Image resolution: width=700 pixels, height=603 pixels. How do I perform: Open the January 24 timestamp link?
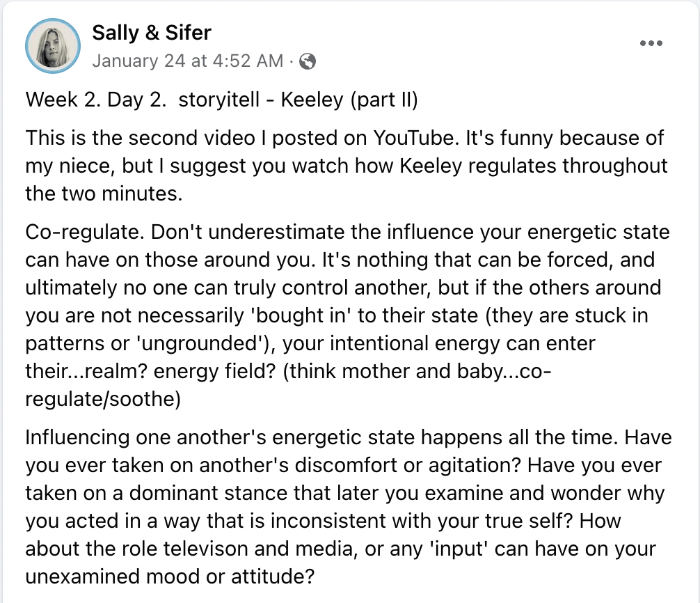pos(187,61)
